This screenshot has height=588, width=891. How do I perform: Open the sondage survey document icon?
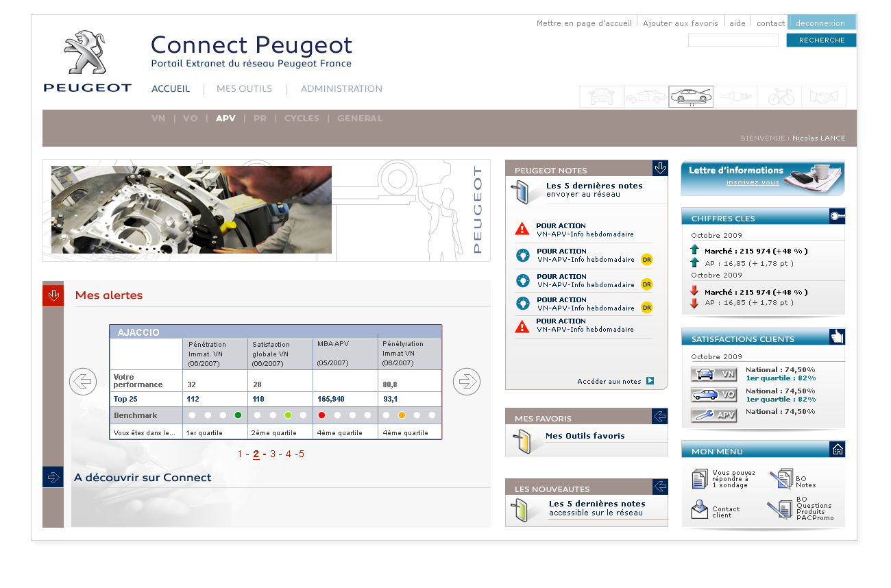click(x=700, y=478)
